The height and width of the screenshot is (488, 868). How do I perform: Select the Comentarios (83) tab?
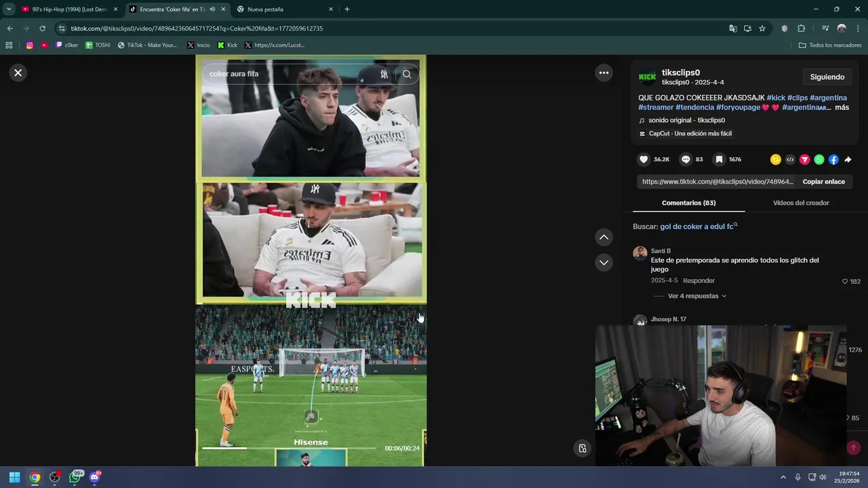coord(688,203)
